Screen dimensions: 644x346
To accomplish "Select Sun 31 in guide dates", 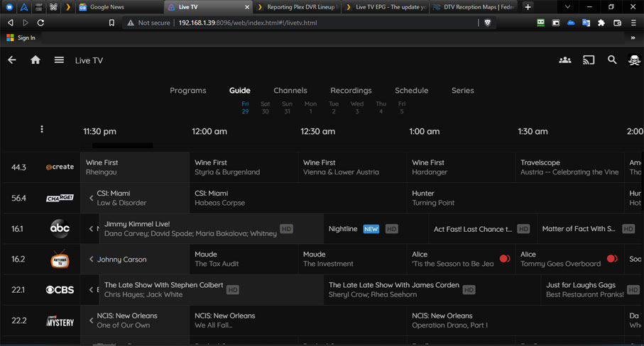I will click(287, 107).
